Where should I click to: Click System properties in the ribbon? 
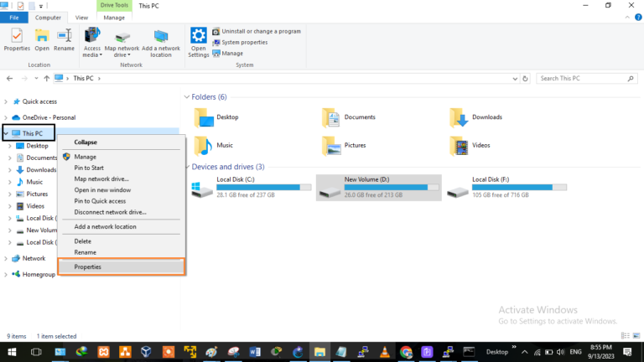click(244, 42)
